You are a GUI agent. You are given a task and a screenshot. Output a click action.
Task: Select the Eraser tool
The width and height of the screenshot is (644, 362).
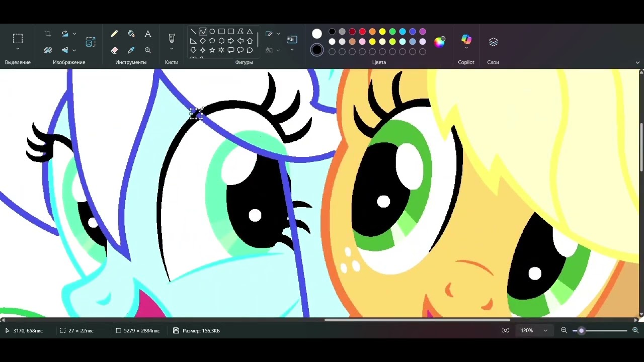pos(114,50)
